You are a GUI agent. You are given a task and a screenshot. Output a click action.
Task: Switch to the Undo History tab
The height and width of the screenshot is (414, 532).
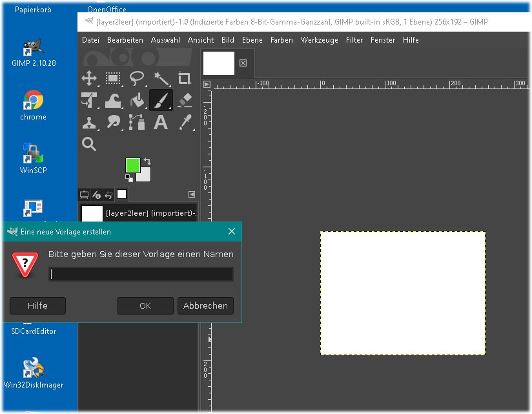click(x=108, y=195)
